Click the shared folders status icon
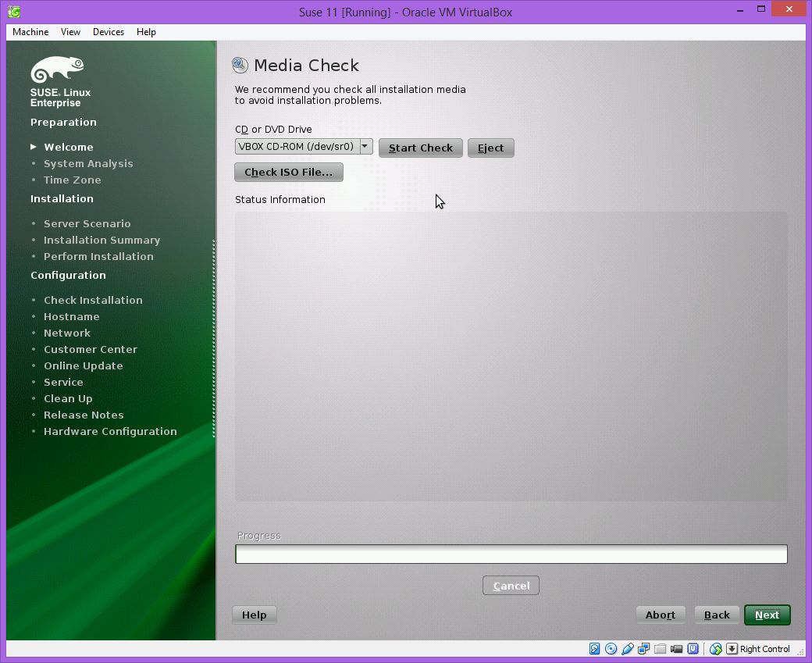812x663 pixels. (x=661, y=648)
